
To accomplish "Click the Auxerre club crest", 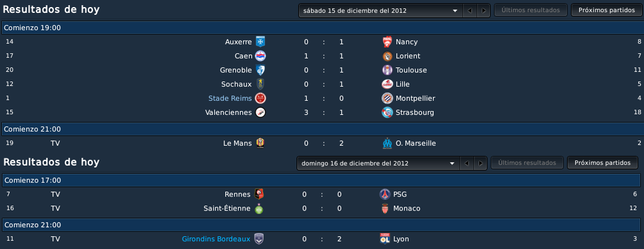I will pos(260,42).
